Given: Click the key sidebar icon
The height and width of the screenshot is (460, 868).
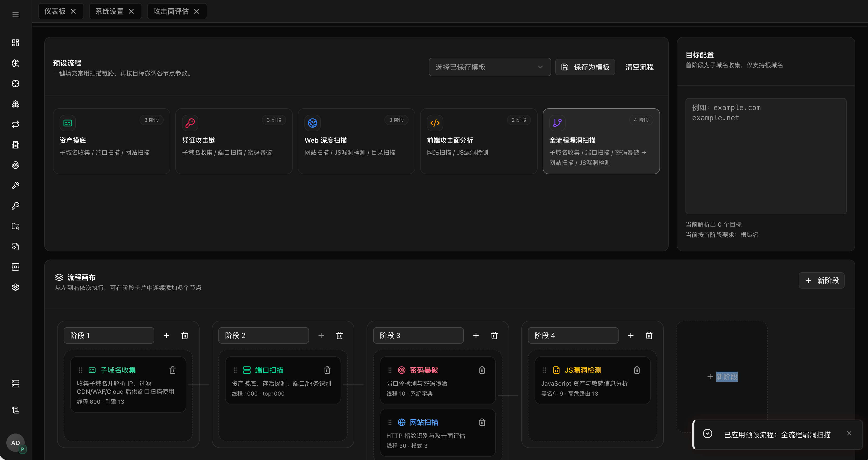Looking at the screenshot, I should click(16, 206).
